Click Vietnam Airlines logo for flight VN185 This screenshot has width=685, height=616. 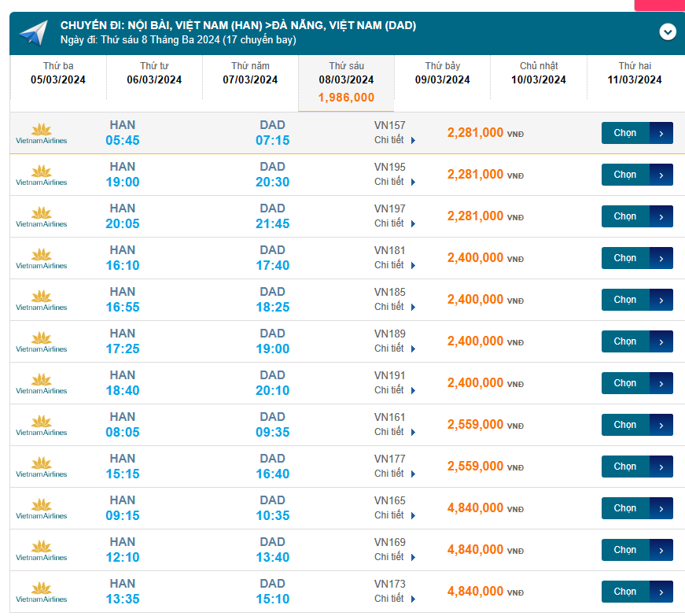click(42, 300)
